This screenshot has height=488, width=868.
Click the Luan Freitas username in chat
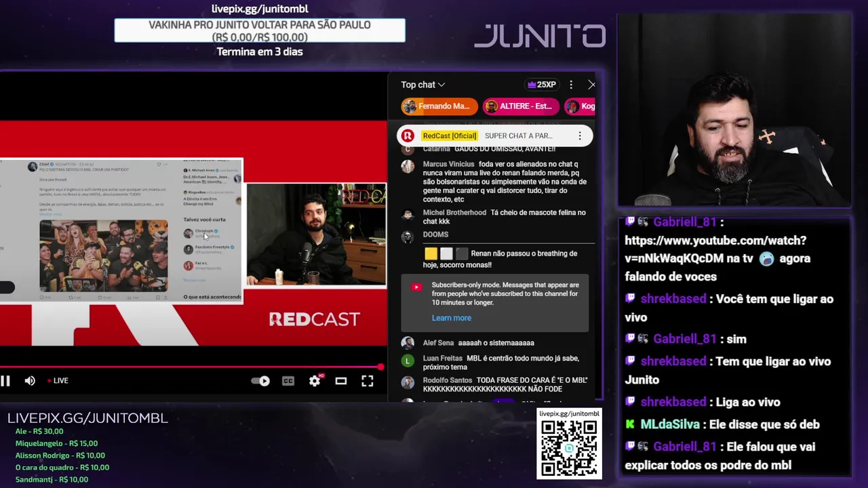pos(442,359)
